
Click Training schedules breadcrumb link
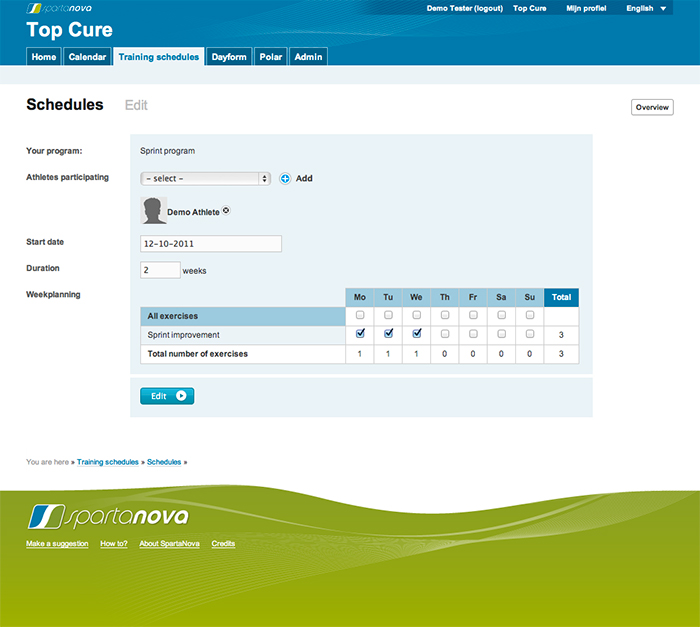click(x=108, y=462)
